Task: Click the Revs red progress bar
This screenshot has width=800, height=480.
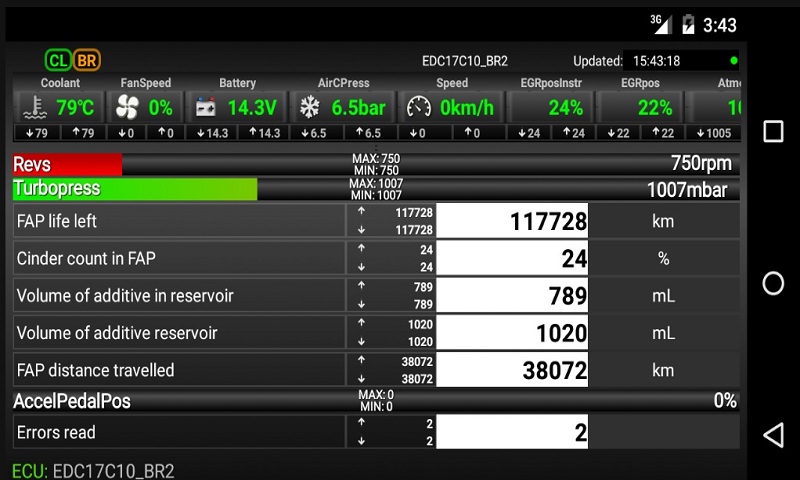Action: point(67,164)
